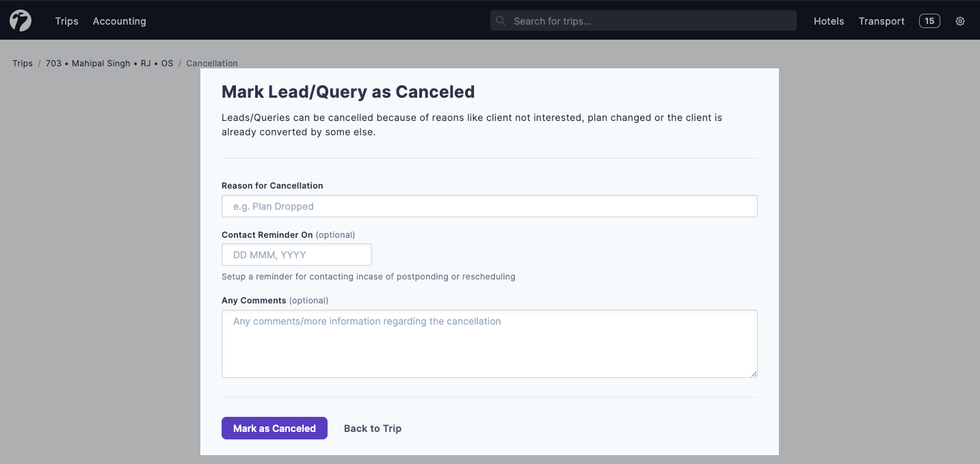This screenshot has height=464, width=980.
Task: Navigate to Hotels
Action: click(828, 21)
